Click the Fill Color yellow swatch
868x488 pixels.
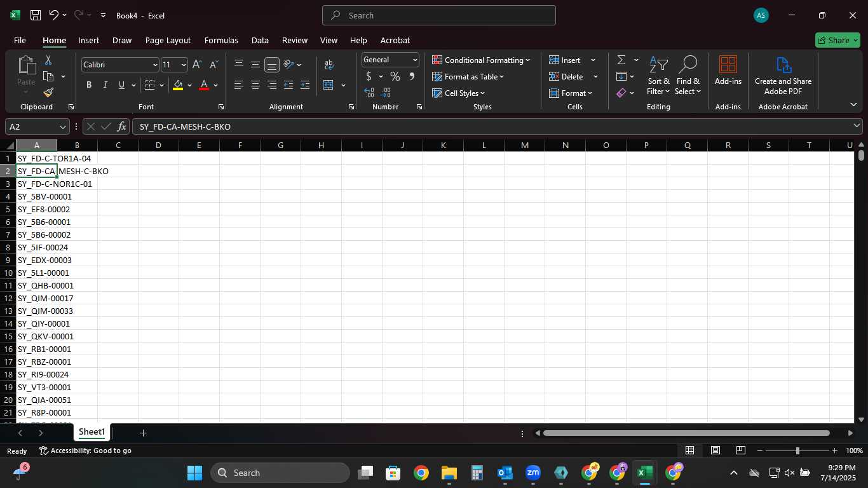point(178,85)
